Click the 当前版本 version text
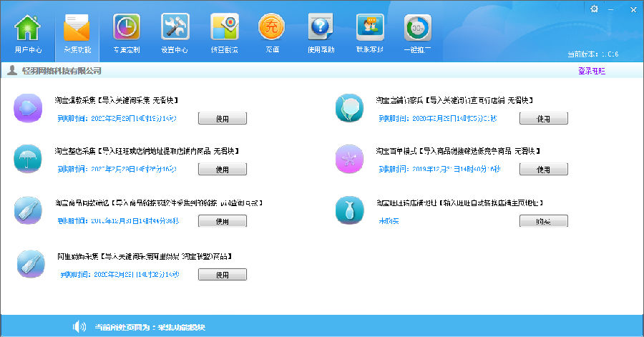The image size is (644, 337). [593, 54]
